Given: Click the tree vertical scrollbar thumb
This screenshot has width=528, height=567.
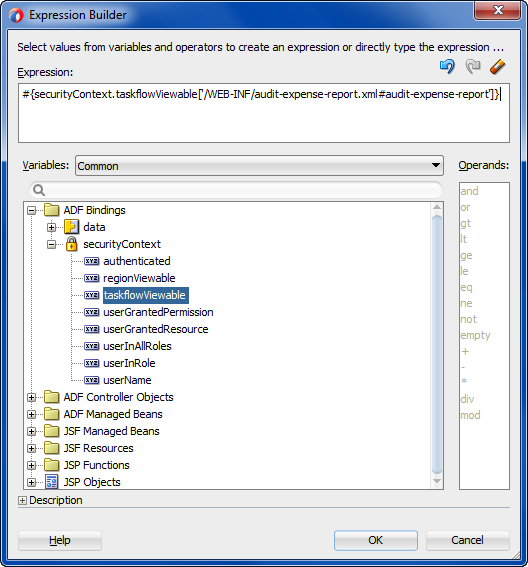Looking at the screenshot, I should (437, 344).
